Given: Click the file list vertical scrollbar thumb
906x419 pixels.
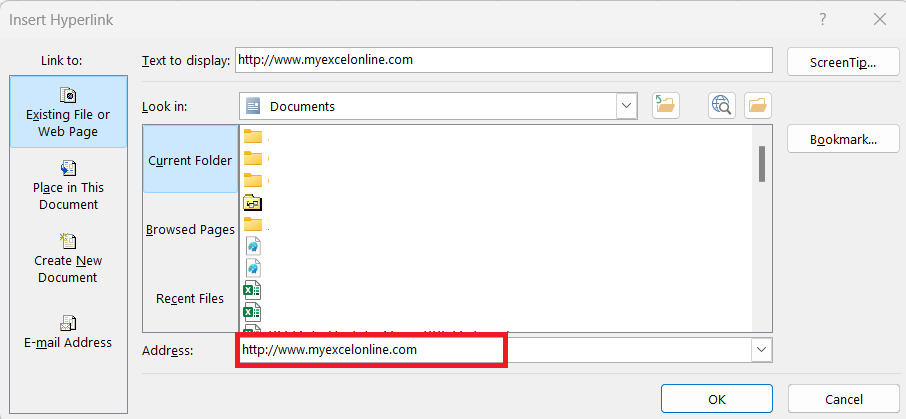Looking at the screenshot, I should click(x=762, y=164).
